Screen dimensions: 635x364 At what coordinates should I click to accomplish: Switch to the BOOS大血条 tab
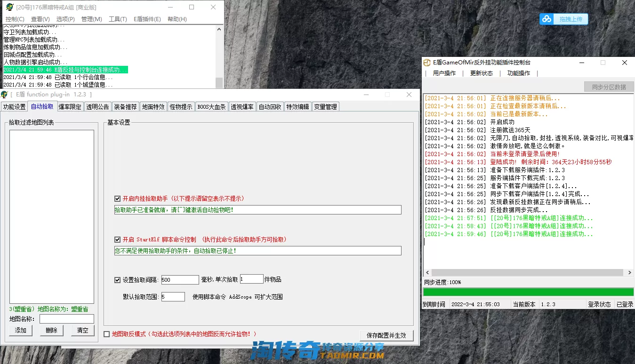(x=211, y=107)
